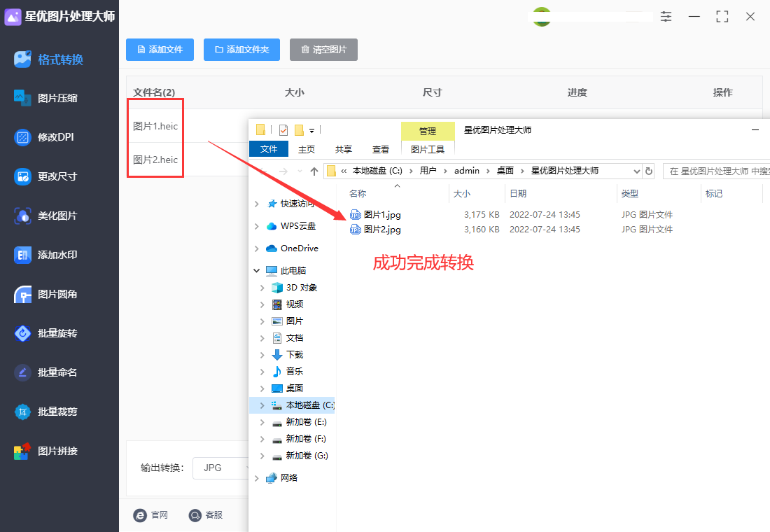Expand the 本地磁盘 (C:) tree node

(262, 405)
